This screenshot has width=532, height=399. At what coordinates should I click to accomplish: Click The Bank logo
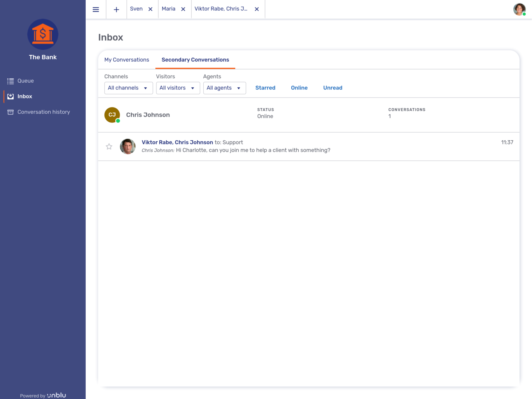42,34
